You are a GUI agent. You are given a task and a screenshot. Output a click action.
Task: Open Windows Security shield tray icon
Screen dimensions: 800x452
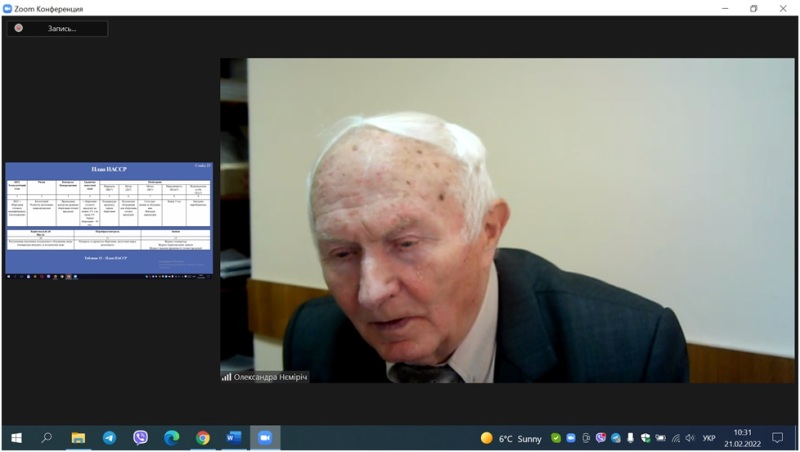(x=645, y=438)
